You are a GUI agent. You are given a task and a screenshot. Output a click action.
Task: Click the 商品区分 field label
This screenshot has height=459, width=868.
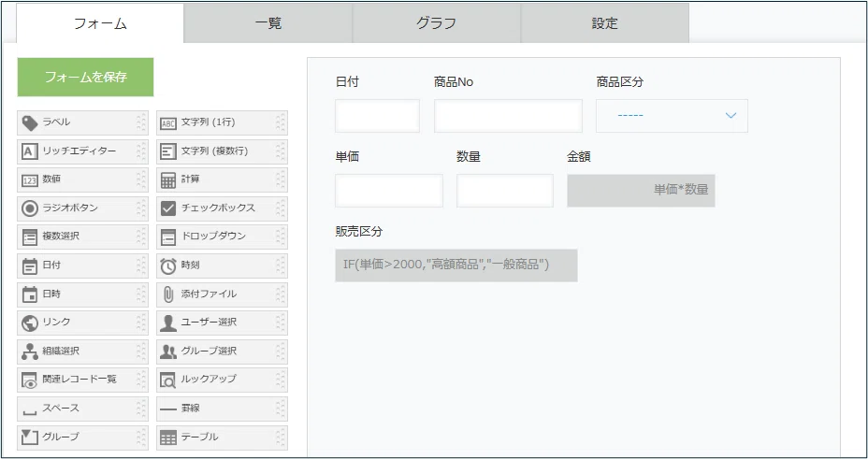[x=620, y=82]
